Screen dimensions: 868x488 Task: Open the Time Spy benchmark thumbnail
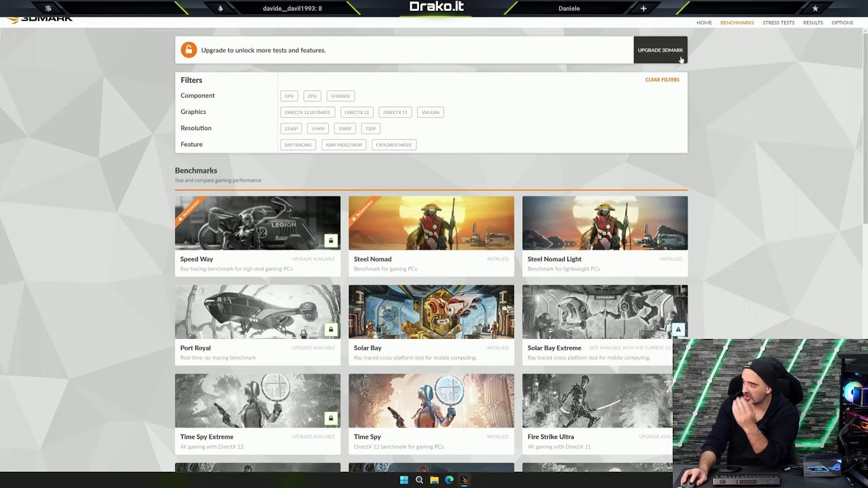coord(431,401)
